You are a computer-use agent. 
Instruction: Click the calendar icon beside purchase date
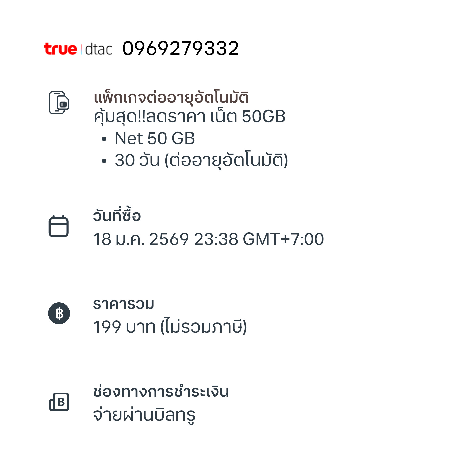tap(58, 226)
